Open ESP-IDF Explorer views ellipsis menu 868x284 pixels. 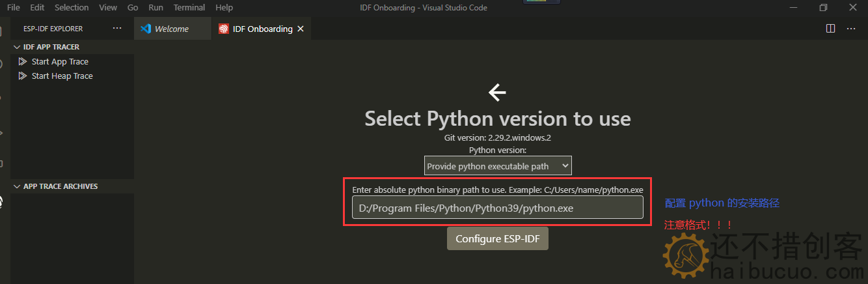pyautogui.click(x=117, y=29)
